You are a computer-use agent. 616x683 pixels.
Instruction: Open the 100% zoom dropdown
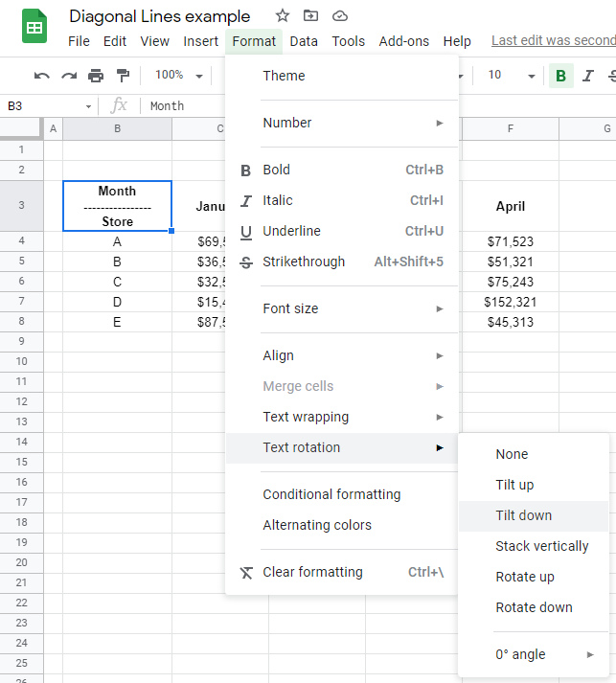[x=179, y=76]
